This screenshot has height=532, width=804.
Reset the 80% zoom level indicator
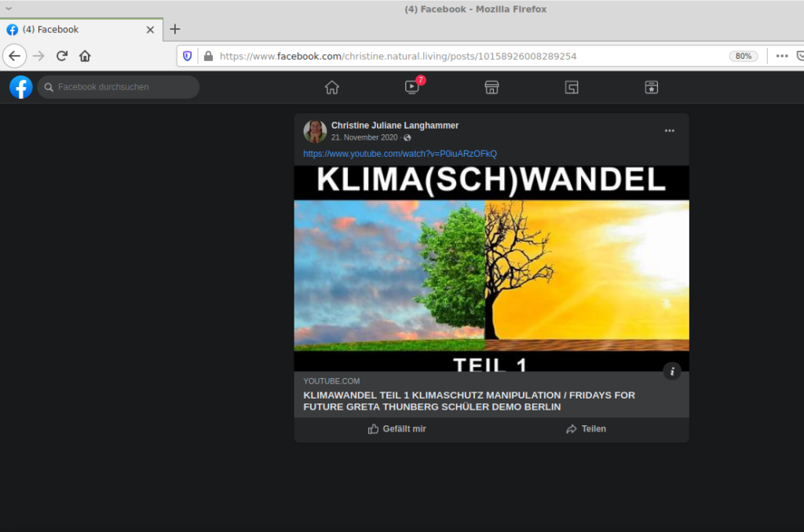[744, 56]
